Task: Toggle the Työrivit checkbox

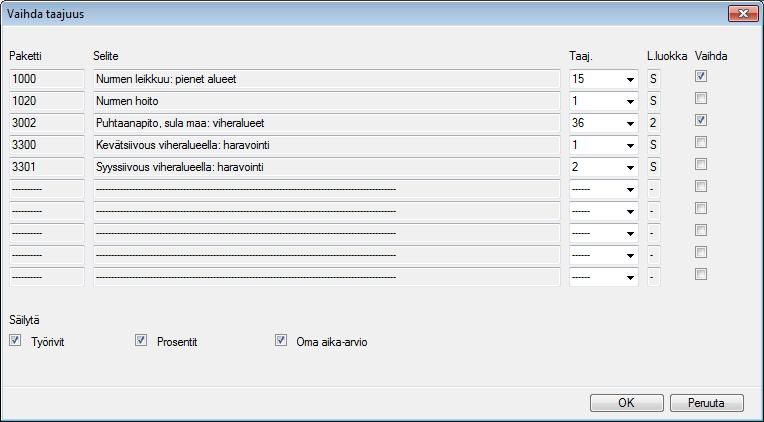Action: pyautogui.click(x=15, y=340)
